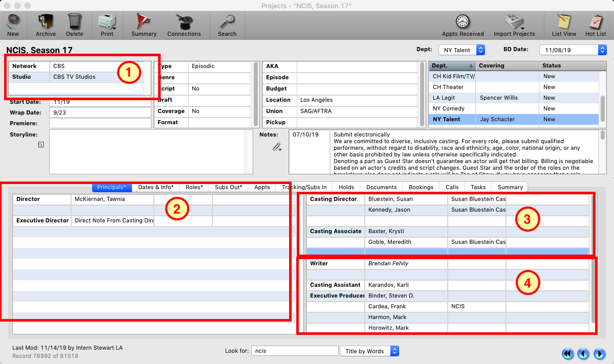614x364 pixels.
Task: Switch to the Principals tab
Action: coord(112,187)
